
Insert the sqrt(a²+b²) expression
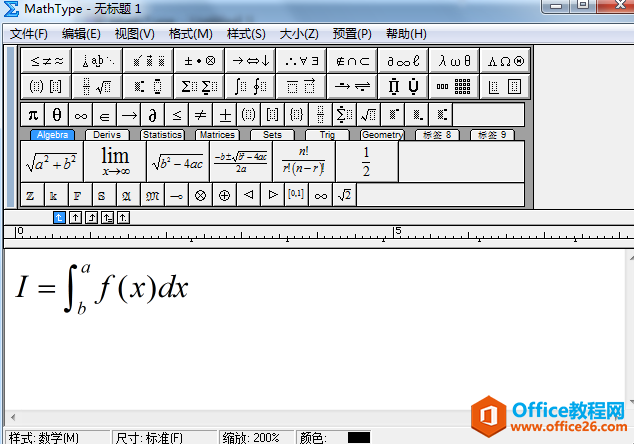point(52,162)
